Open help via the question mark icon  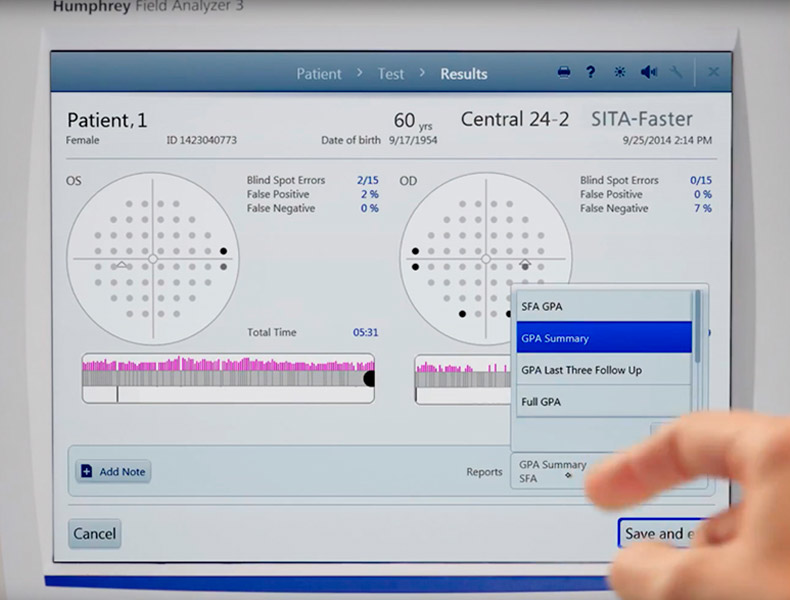pyautogui.click(x=591, y=73)
